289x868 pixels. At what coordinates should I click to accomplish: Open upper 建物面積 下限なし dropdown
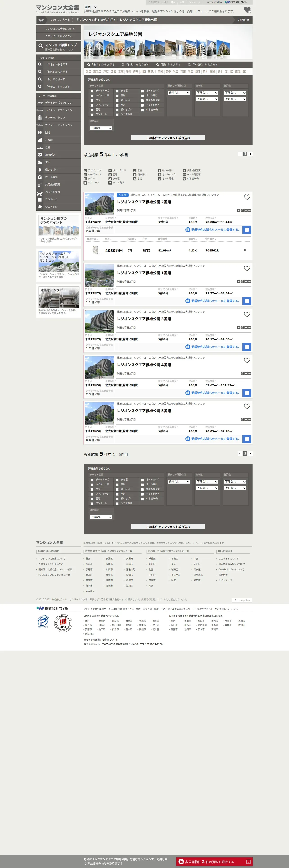tap(101, 128)
